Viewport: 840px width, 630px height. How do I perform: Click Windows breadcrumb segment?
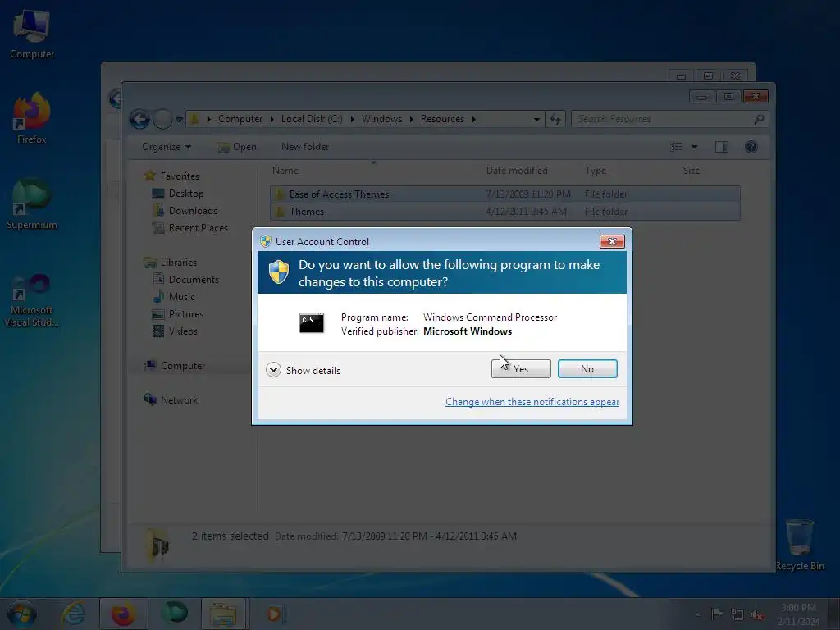381,119
